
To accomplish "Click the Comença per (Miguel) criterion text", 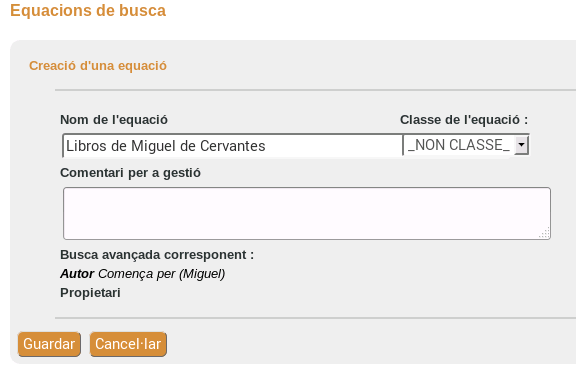I will [162, 274].
